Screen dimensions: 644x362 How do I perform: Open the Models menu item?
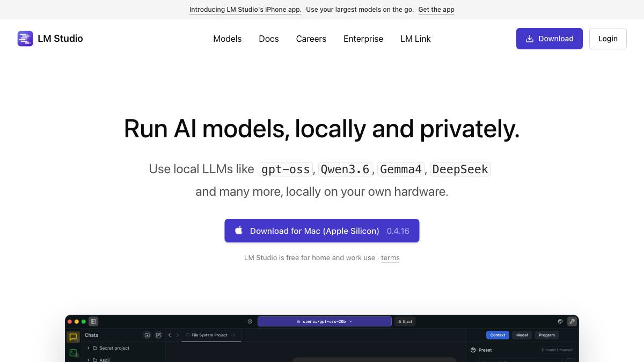[228, 39]
